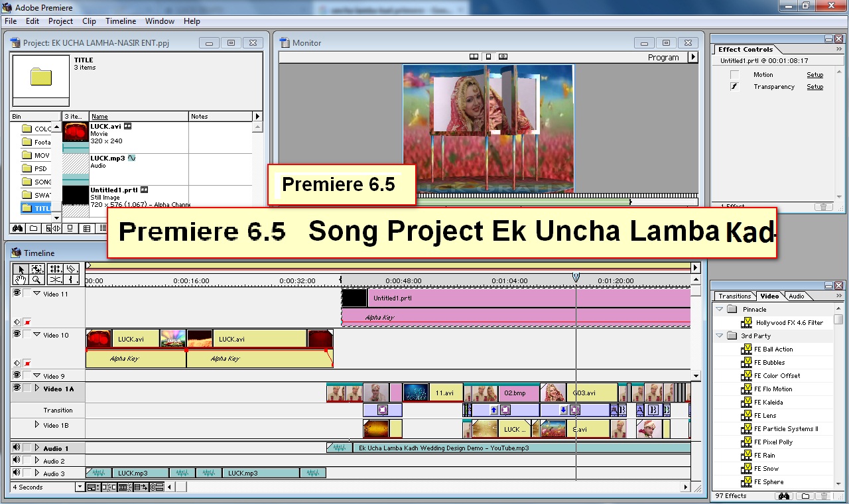
Task: Select the MOV bin in Project
Action: pyautogui.click(x=36, y=155)
